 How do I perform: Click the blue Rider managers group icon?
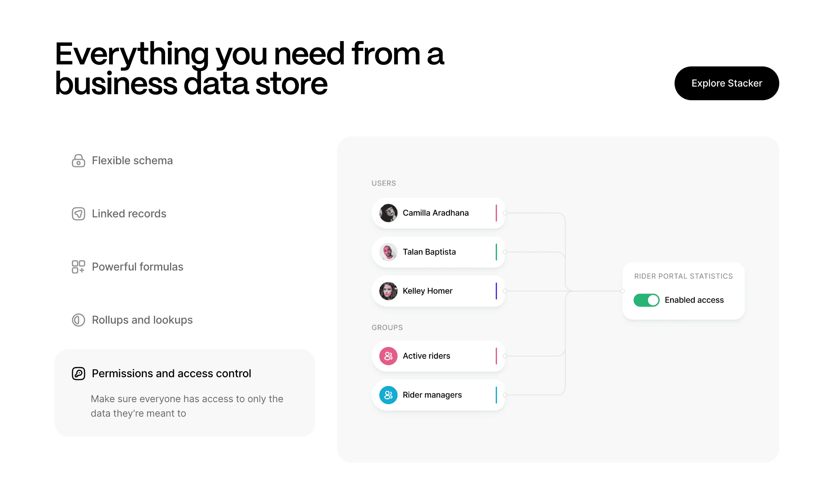388,395
